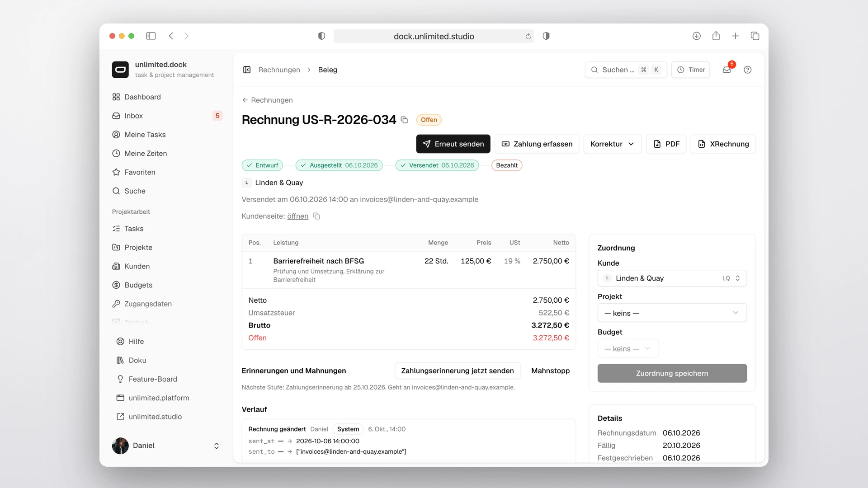Image resolution: width=868 pixels, height=488 pixels.
Task: Toggle the app sidebar panel icon beside Rechnungen
Action: [247, 70]
